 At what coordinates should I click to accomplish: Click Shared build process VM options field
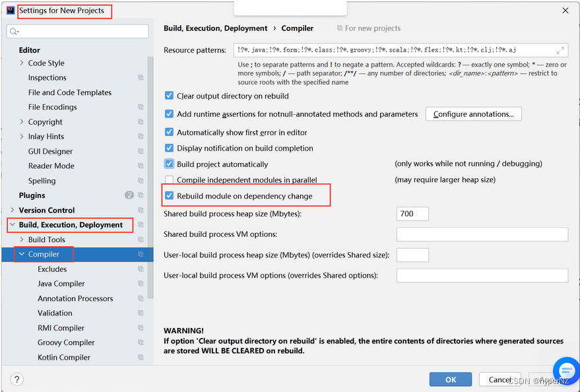point(482,234)
